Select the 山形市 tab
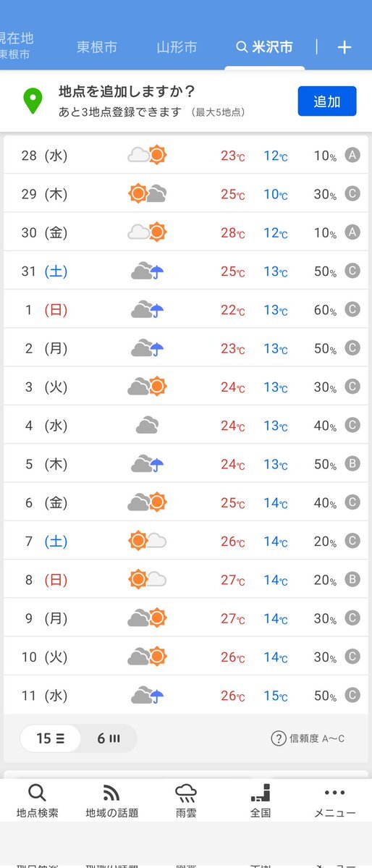The width and height of the screenshot is (372, 868). coord(177,47)
